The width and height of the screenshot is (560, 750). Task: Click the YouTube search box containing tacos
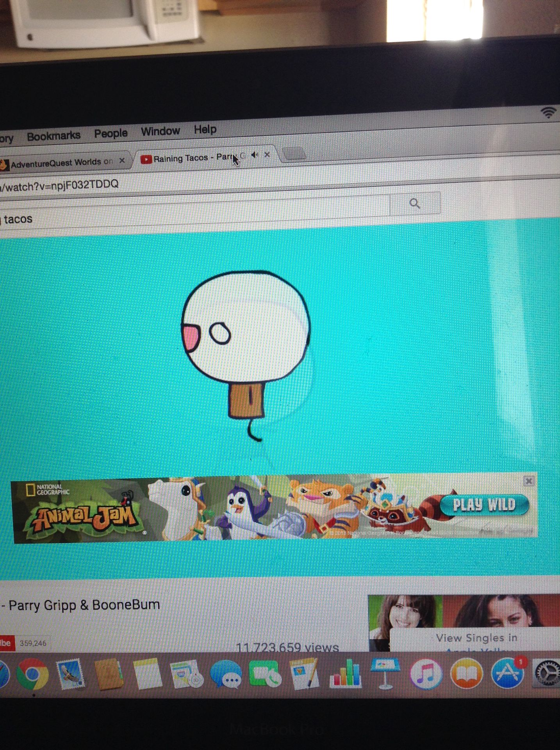194,214
